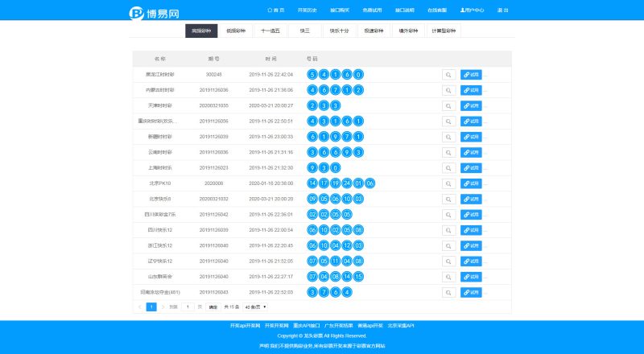This screenshot has width=644, height=354.
Task: Switch to the 低频彩种 tab
Action: tap(236, 31)
